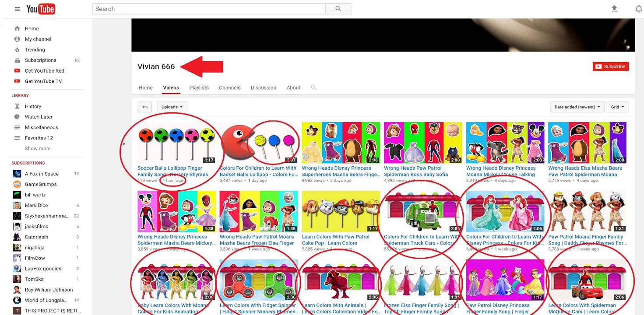Expand the Uploads dropdown

point(172,107)
